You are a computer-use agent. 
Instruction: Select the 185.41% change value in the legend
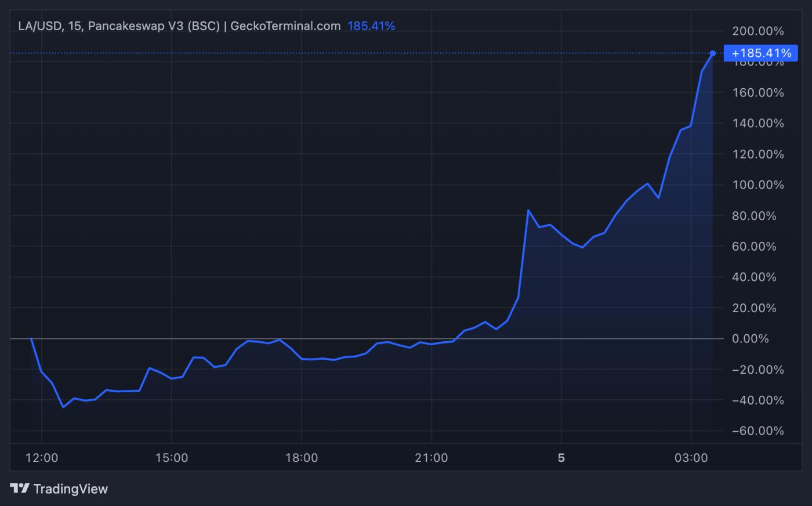[x=371, y=26]
